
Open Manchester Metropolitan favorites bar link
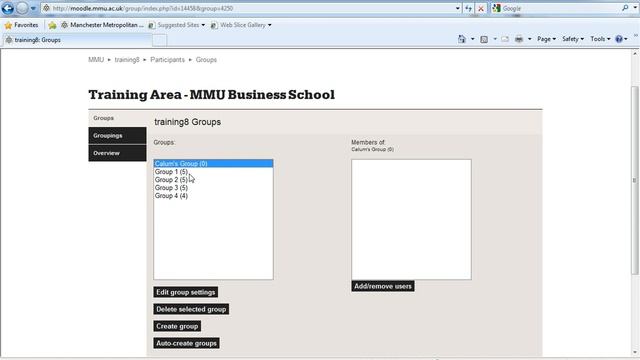point(102,25)
